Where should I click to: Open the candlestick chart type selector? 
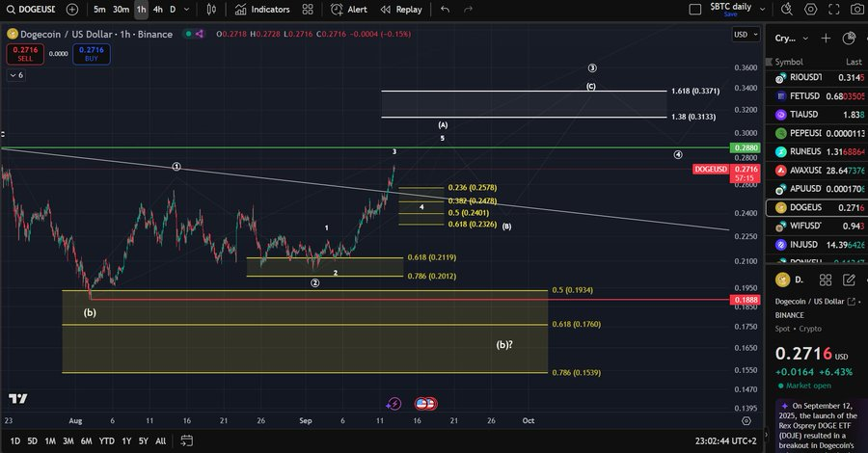point(211,10)
